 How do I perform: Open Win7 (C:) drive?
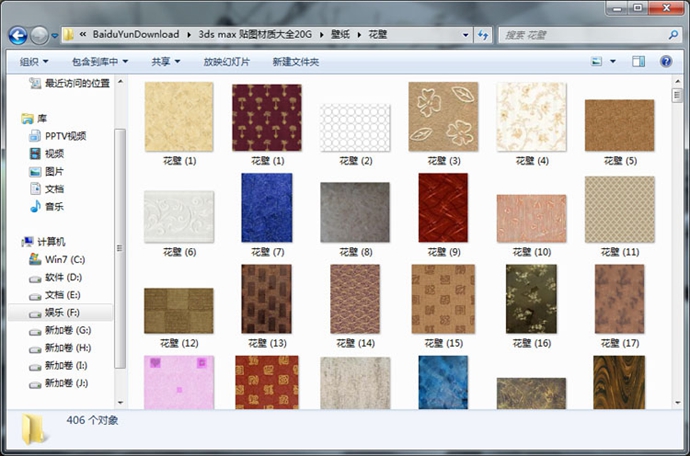point(57,259)
